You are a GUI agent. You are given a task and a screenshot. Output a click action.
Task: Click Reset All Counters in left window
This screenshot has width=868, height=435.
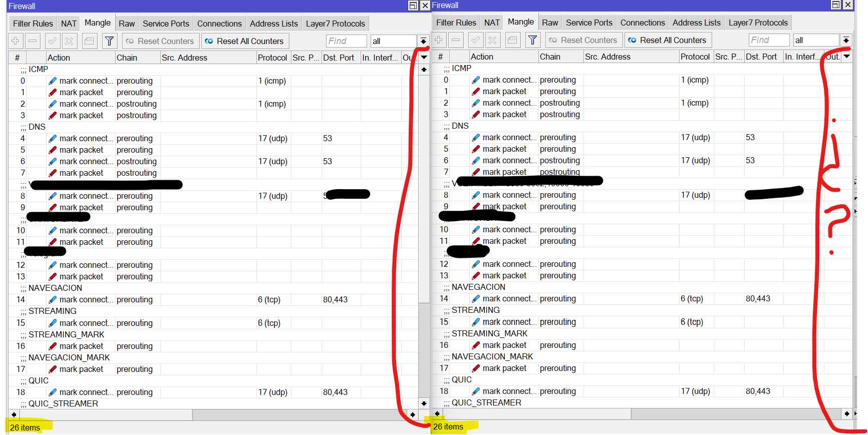pyautogui.click(x=244, y=41)
